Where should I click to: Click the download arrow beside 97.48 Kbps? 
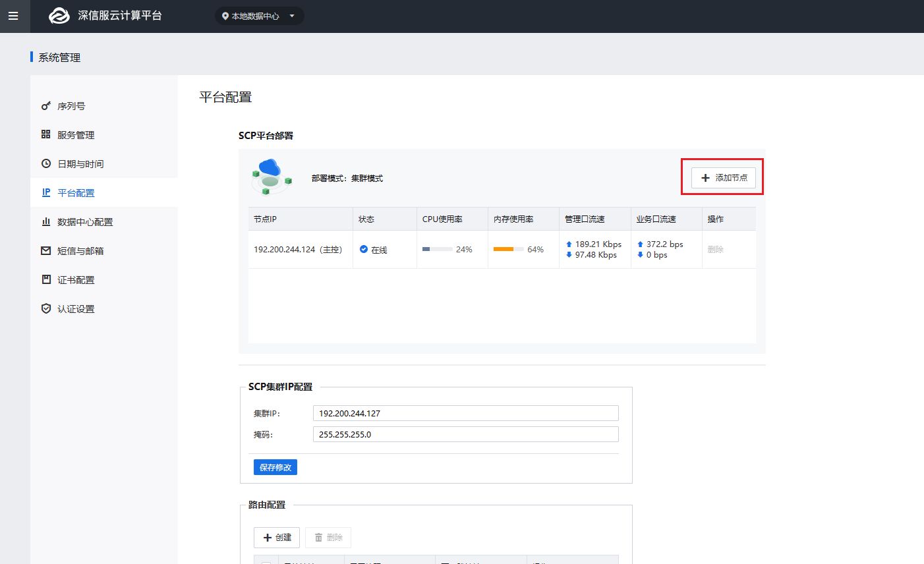569,255
